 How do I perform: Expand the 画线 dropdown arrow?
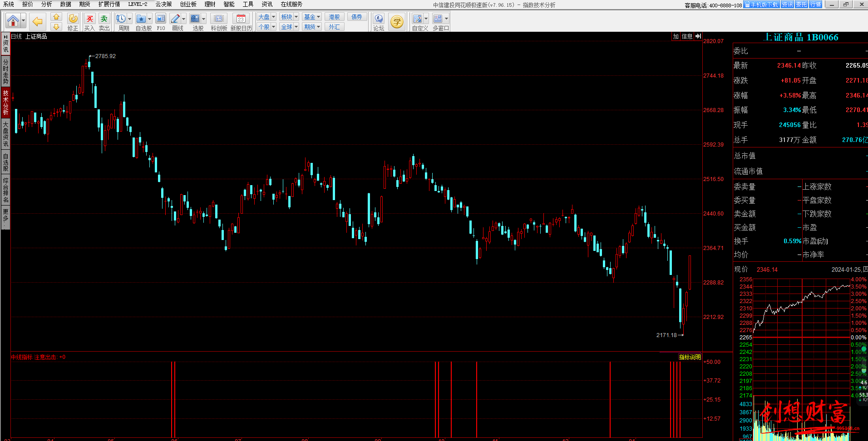pos(184,19)
